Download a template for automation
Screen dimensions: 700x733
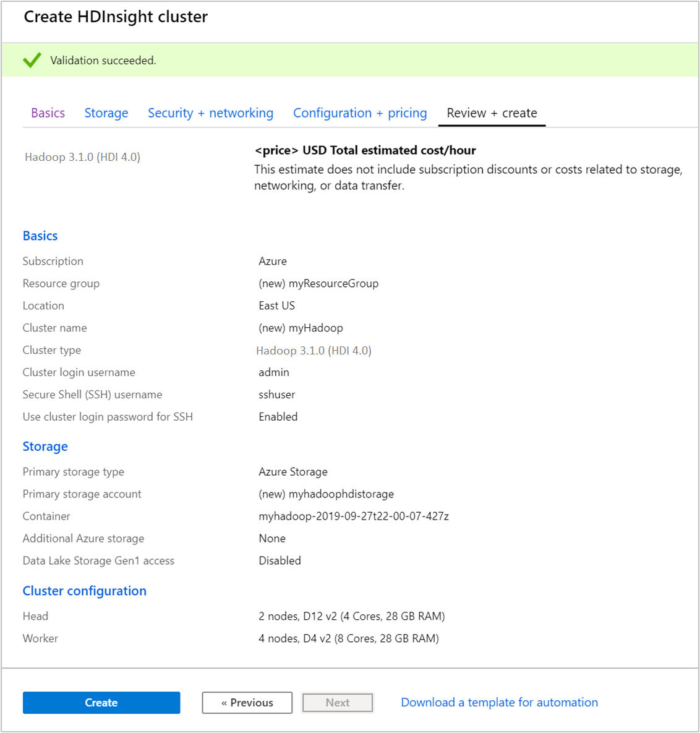point(499,702)
